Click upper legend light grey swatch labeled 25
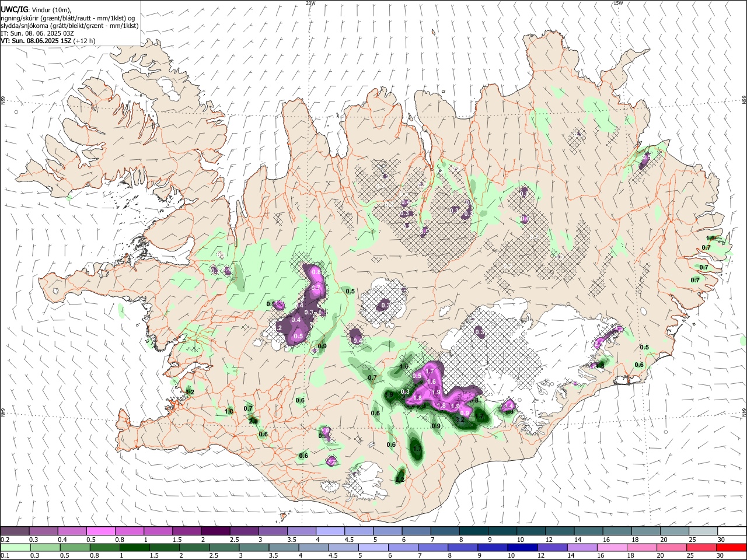The width and height of the screenshot is (747, 560). click(x=703, y=531)
